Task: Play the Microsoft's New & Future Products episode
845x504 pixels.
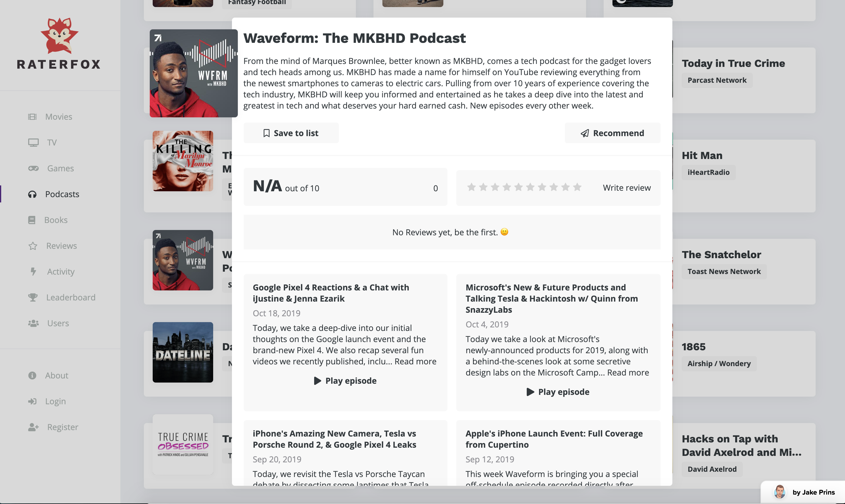Action: pyautogui.click(x=558, y=392)
